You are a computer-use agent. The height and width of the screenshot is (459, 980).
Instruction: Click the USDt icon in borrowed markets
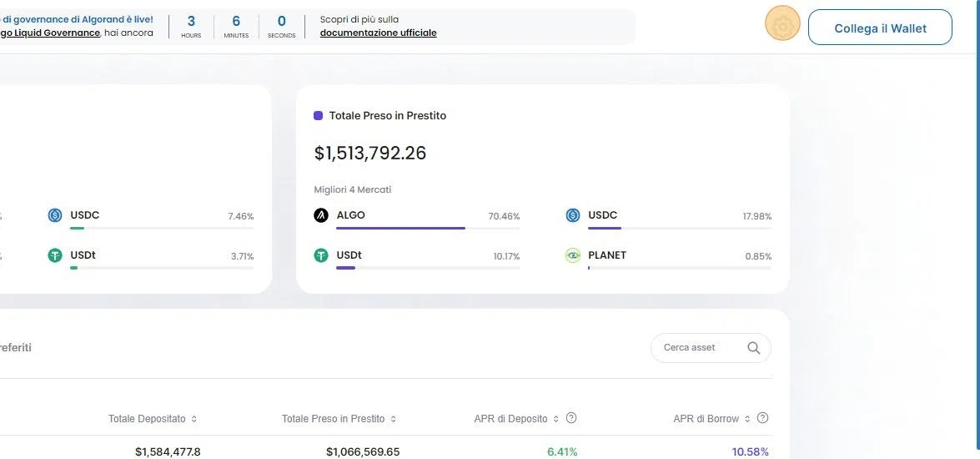point(321,255)
